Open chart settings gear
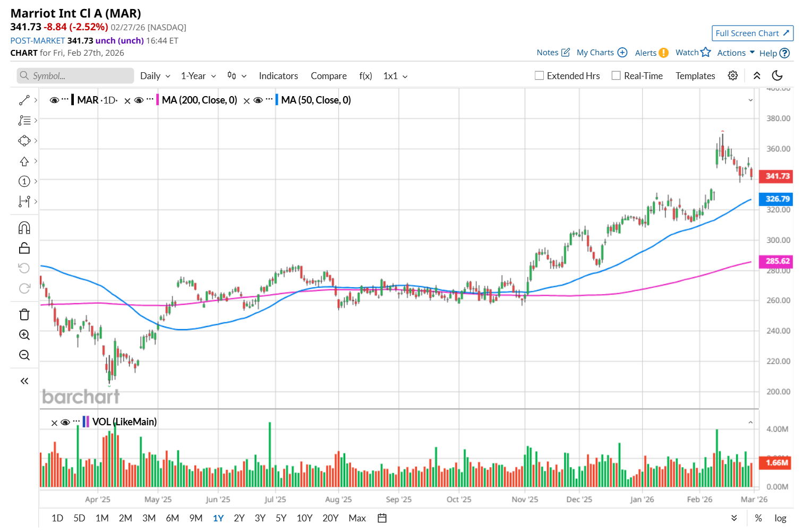This screenshot has width=811, height=532. (x=733, y=76)
